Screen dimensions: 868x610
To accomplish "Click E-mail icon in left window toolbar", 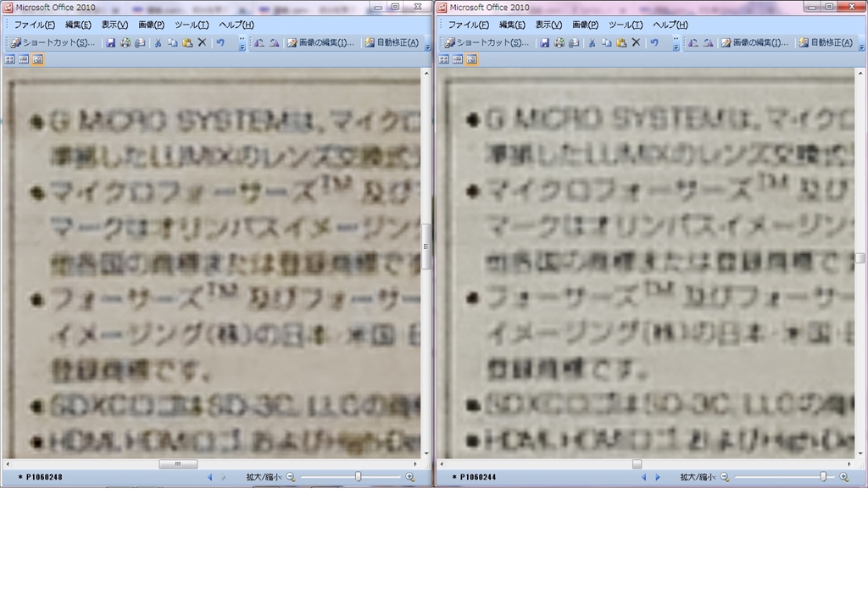I will (x=140, y=42).
